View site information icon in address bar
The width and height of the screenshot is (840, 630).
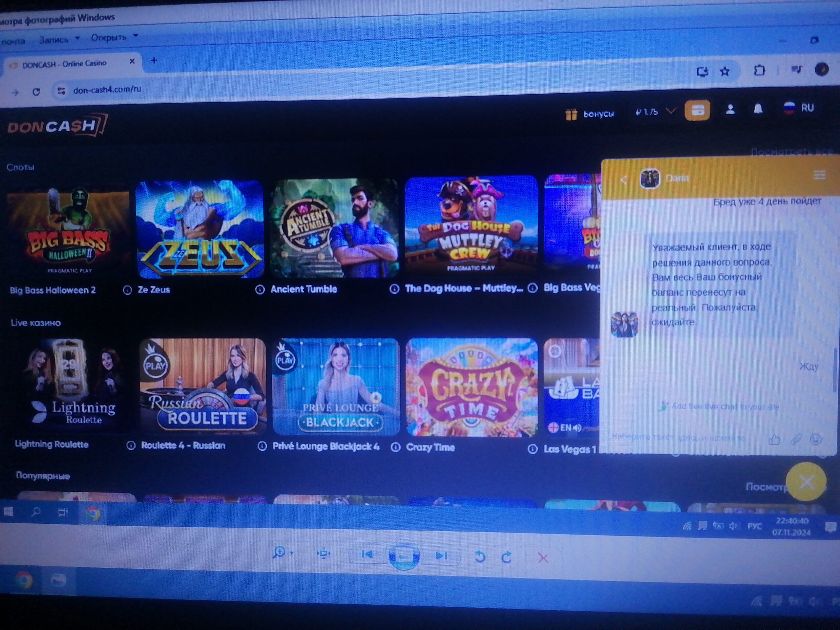[61, 91]
